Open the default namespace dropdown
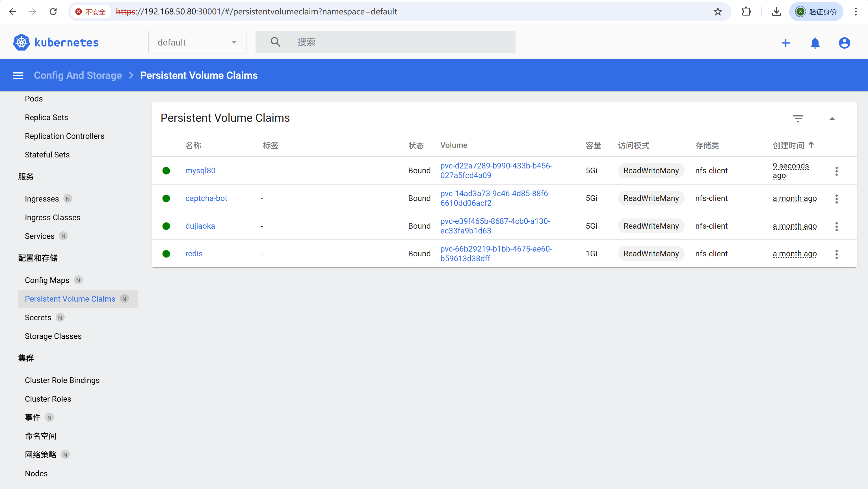The height and width of the screenshot is (489, 868). [197, 42]
